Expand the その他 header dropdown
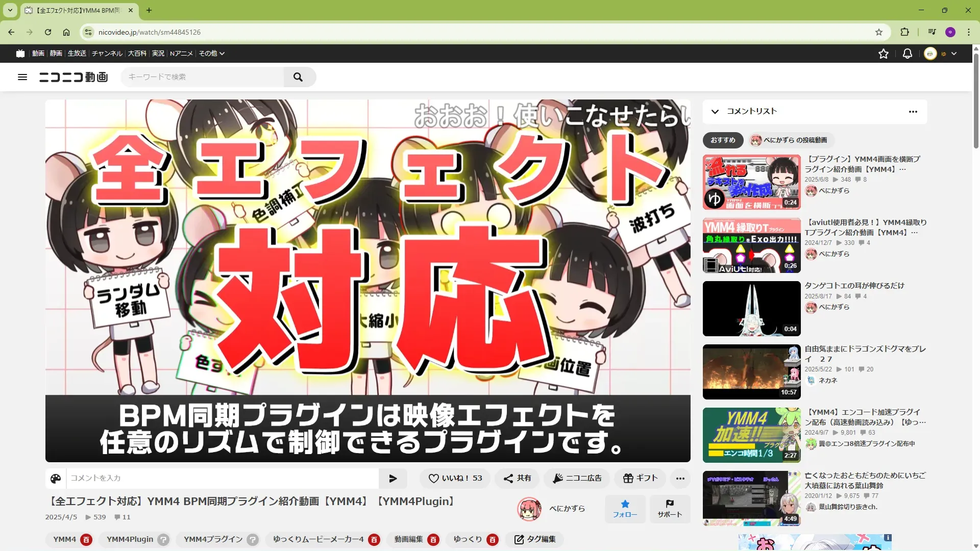The height and width of the screenshot is (551, 980). coord(211,54)
